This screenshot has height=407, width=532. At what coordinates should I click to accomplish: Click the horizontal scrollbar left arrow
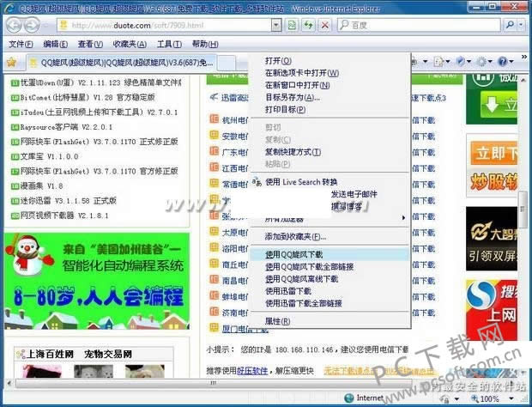(x=9, y=383)
